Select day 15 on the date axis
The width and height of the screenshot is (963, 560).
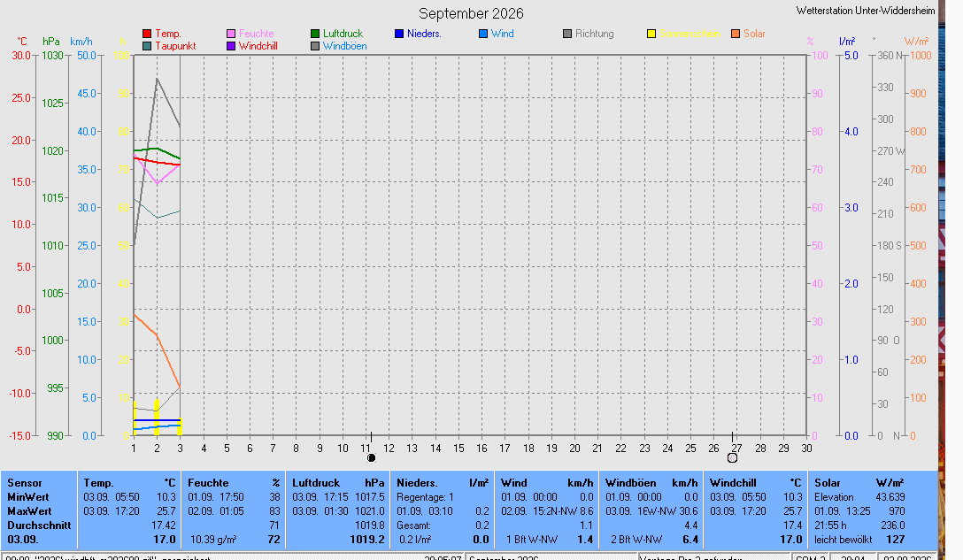[x=458, y=449]
